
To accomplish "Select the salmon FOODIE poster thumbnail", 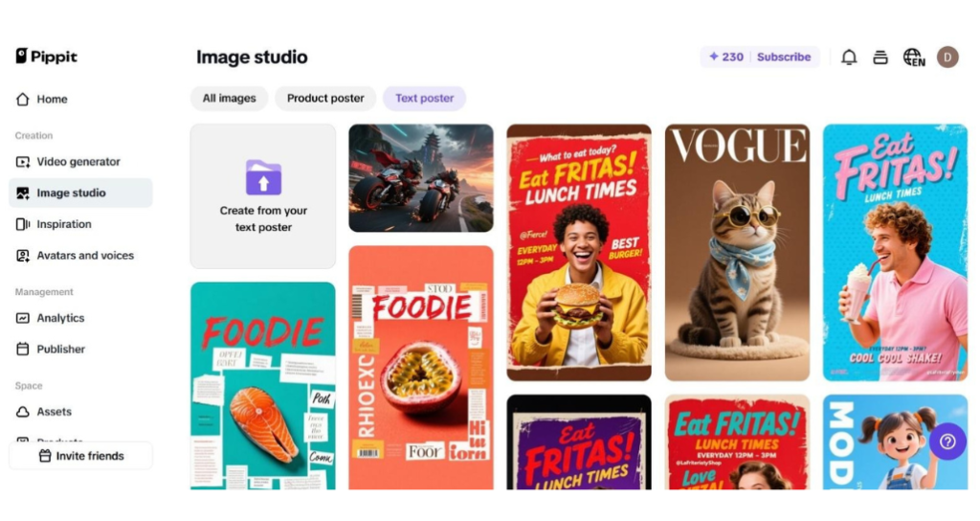I will tap(263, 385).
